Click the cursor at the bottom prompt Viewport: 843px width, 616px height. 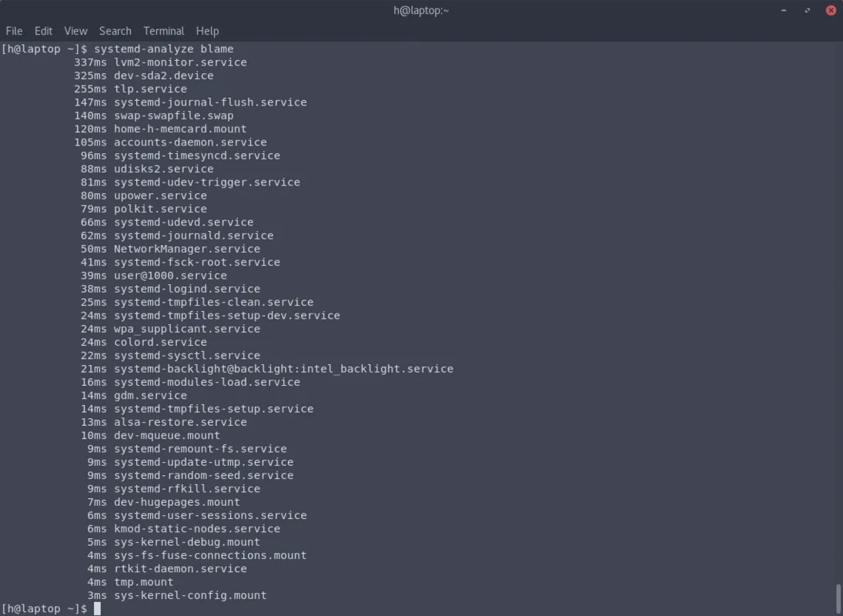97,608
